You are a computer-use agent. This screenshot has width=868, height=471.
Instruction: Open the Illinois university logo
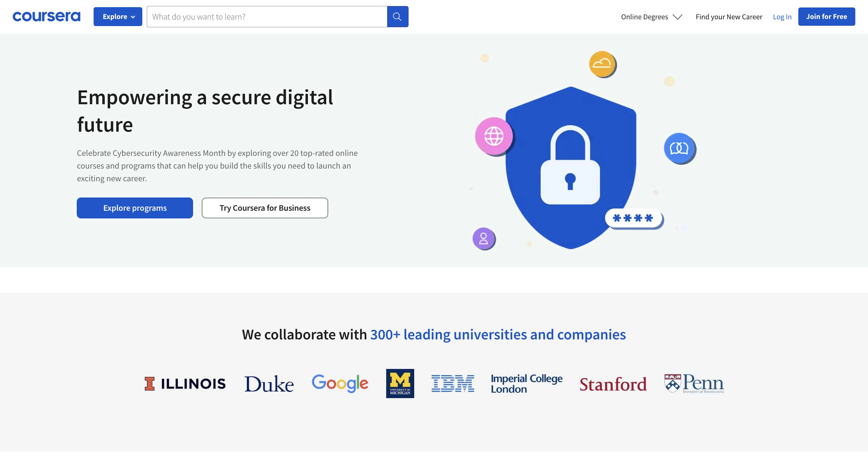tap(185, 384)
